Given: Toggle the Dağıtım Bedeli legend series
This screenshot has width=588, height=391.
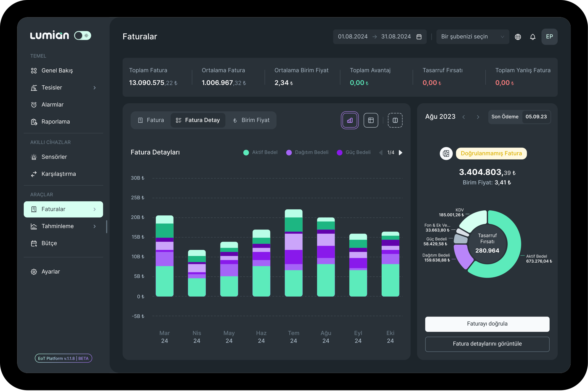Looking at the screenshot, I should (307, 153).
